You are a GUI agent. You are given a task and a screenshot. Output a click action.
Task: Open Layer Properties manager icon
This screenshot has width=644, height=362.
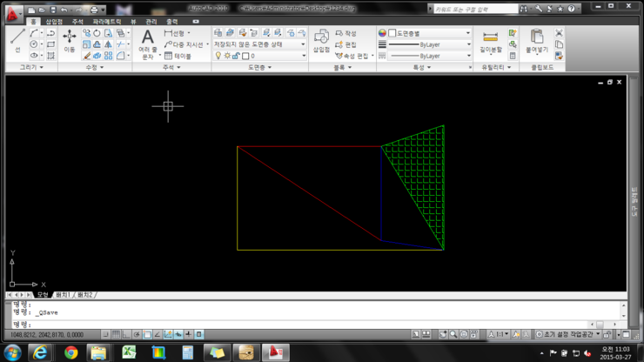click(x=218, y=33)
